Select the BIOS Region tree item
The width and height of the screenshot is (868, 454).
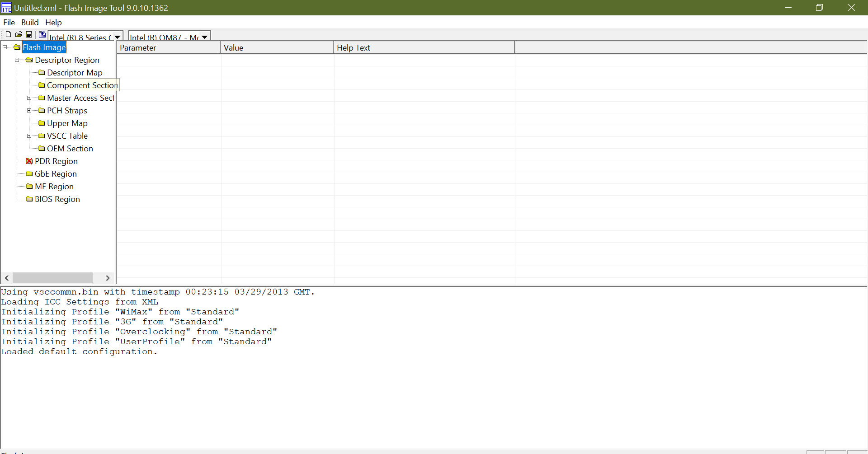click(57, 199)
